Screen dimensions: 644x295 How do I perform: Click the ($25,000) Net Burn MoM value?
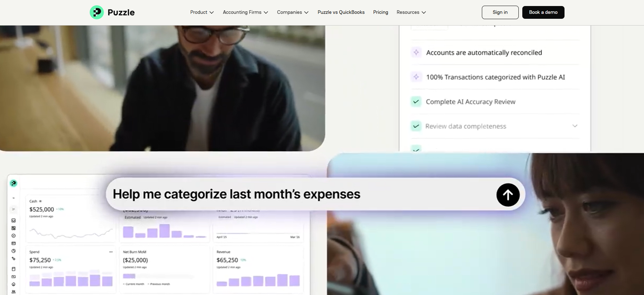coord(135,260)
